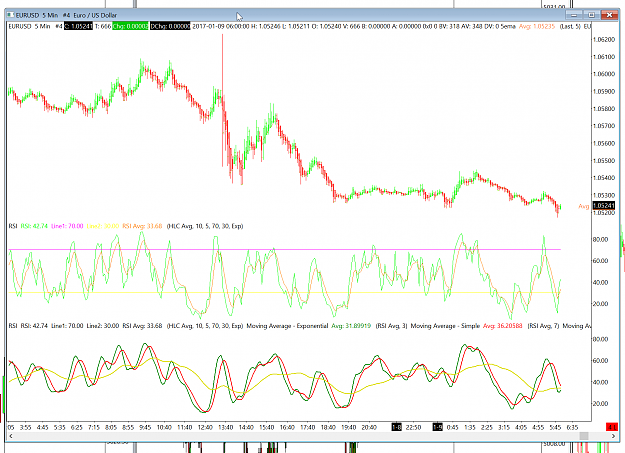The height and width of the screenshot is (453, 625).
Task: Click the 2017-01-09 06:00:00 timestamp in header
Action: click(x=221, y=26)
